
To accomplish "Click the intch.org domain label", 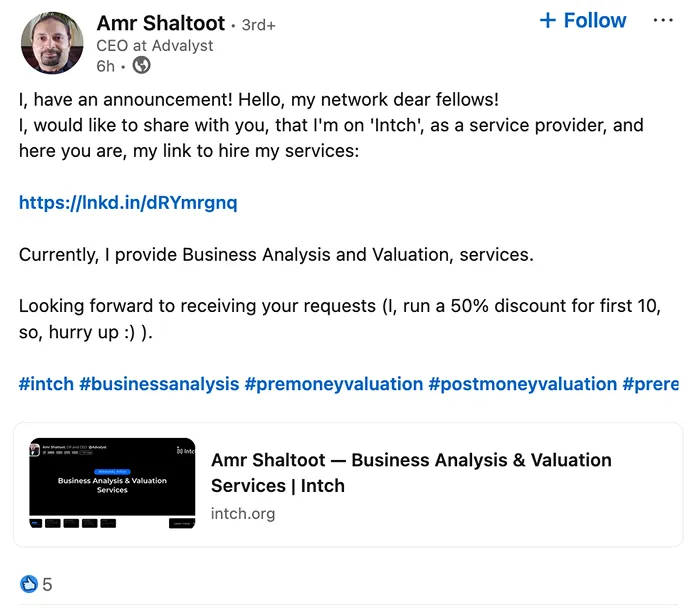I will pyautogui.click(x=243, y=513).
